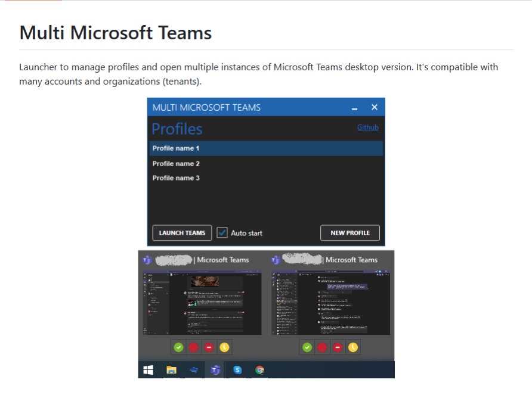This screenshot has height=395, width=532.
Task: Click the Microsoft Teams taskbar icon
Action: 215,370
